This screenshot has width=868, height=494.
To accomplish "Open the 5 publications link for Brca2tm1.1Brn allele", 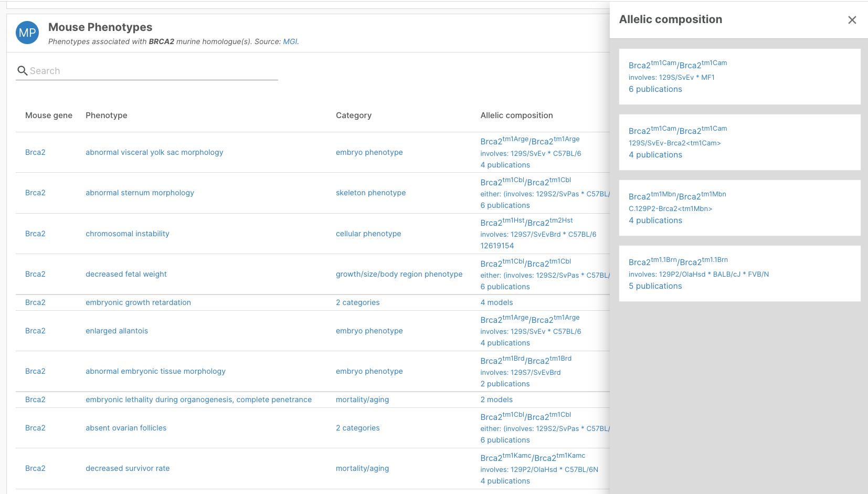I will (655, 286).
